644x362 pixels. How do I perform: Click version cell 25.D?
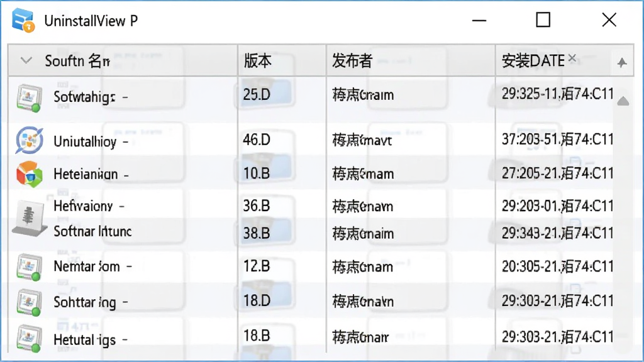coord(257,95)
